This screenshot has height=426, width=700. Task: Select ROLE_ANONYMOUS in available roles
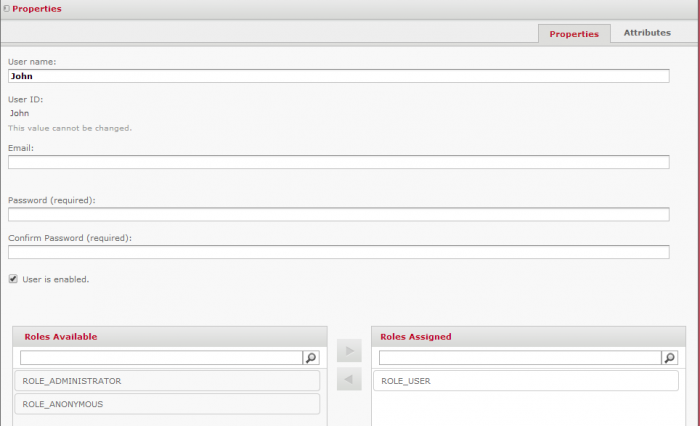(x=167, y=404)
